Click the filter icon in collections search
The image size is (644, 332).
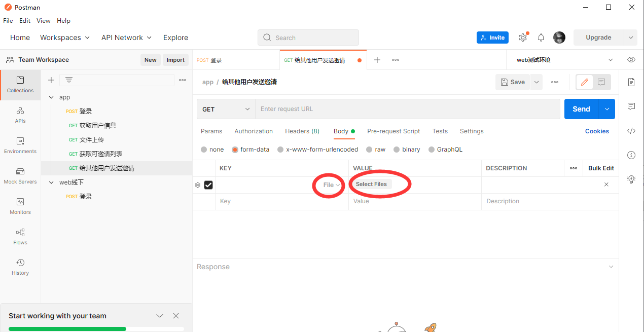69,80
